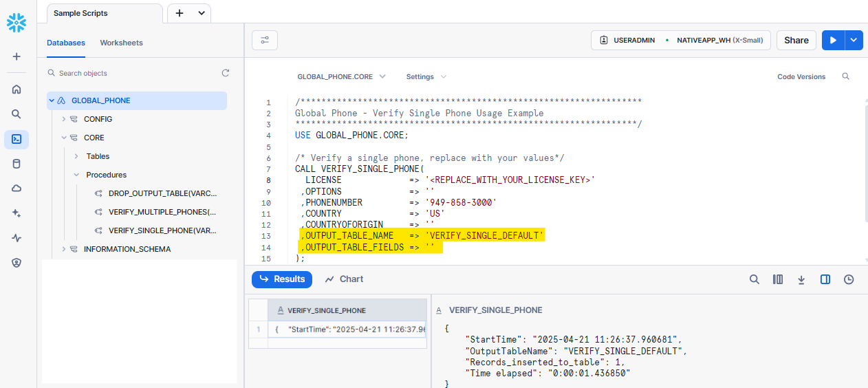This screenshot has width=868, height=388.
Task: Open the query history clock icon
Action: (x=849, y=279)
